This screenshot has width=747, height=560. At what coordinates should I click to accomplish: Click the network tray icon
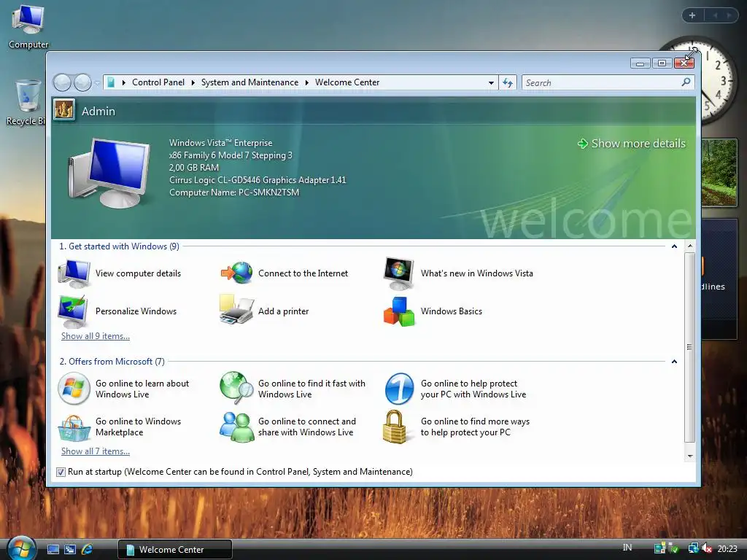694,548
